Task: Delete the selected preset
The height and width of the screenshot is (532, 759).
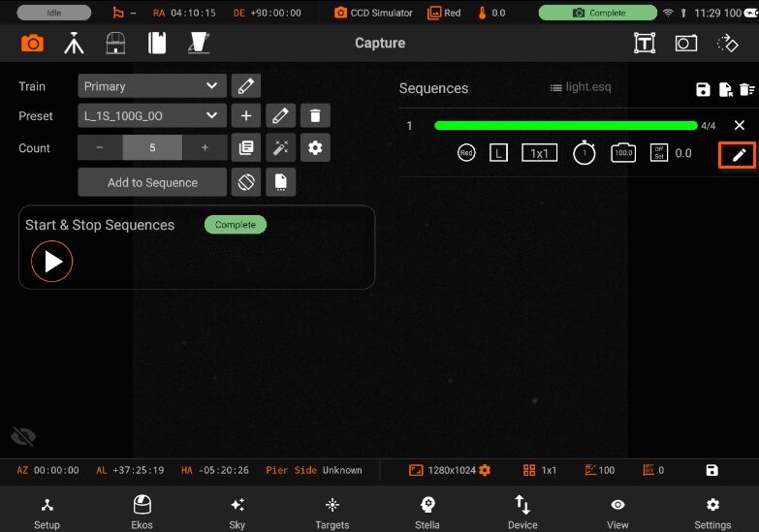Action: 315,115
